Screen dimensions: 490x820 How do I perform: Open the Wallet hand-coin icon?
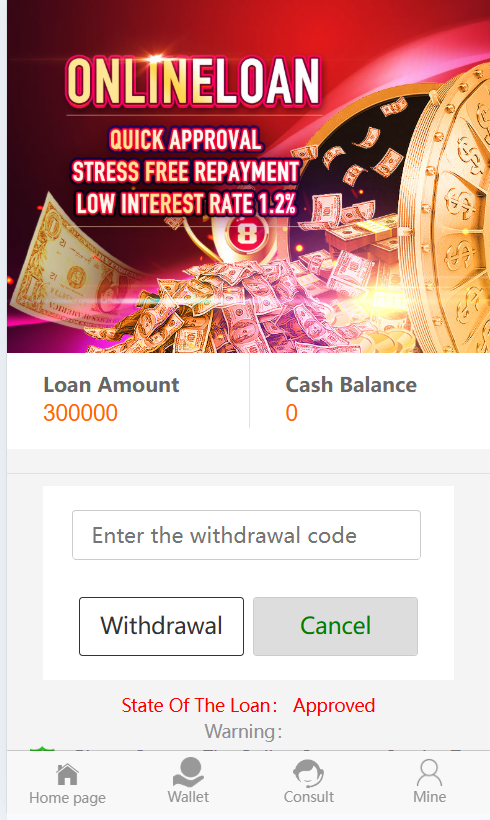(188, 772)
